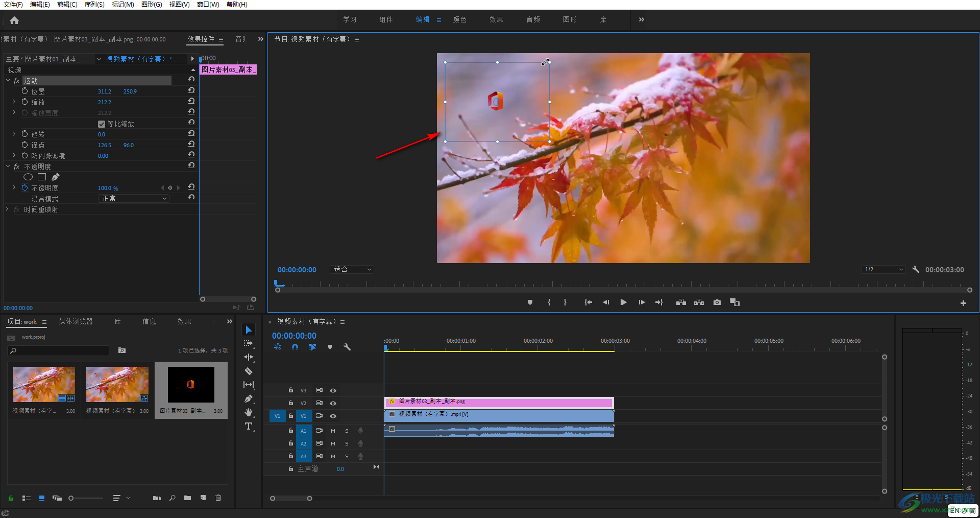
Task: Toggle animation stopwatch for Position
Action: coord(24,91)
